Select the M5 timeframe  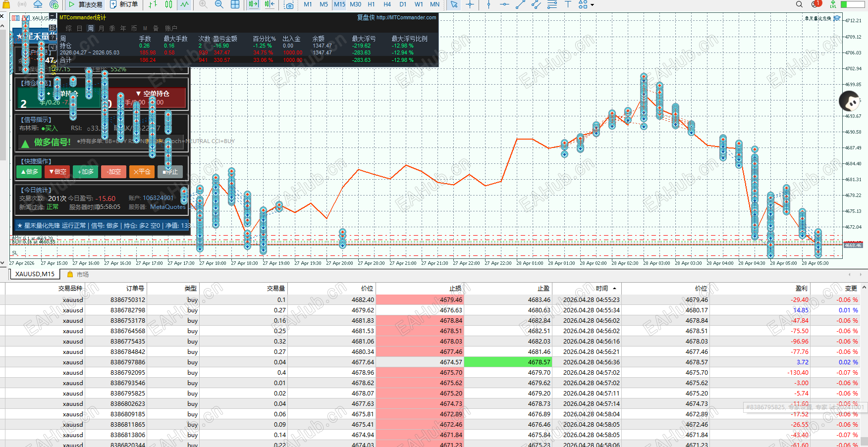pos(324,4)
